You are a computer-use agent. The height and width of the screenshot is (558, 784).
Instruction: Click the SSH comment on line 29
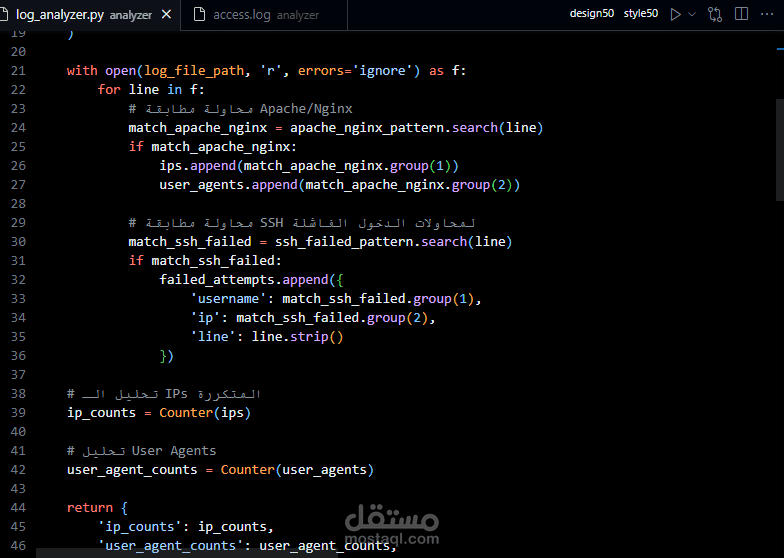coord(302,222)
